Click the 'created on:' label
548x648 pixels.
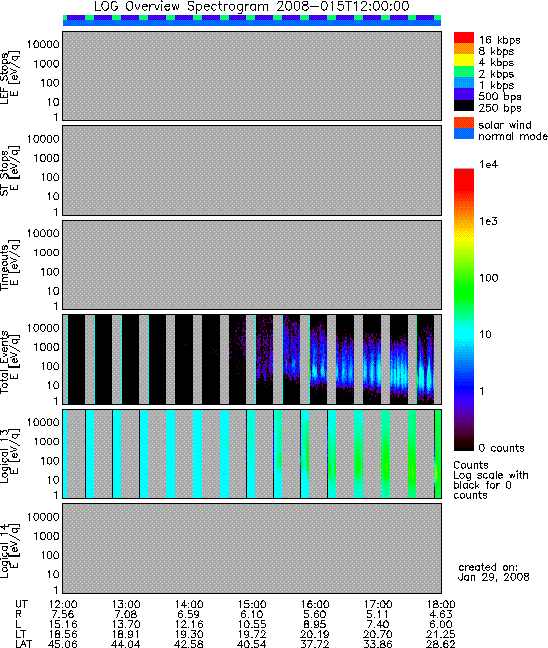click(488, 567)
